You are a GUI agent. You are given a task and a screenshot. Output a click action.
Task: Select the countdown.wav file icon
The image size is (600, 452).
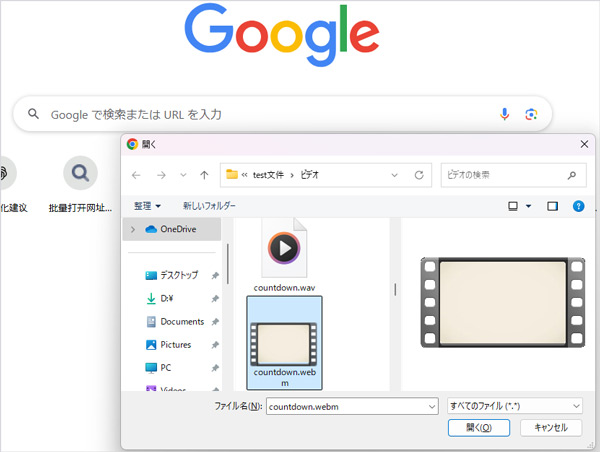284,248
